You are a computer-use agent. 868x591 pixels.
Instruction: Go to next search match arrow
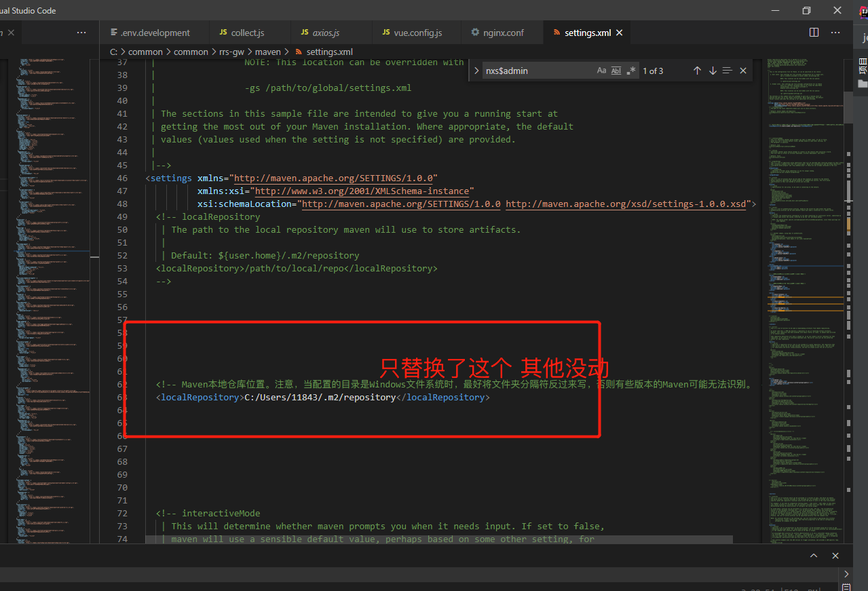pyautogui.click(x=713, y=71)
